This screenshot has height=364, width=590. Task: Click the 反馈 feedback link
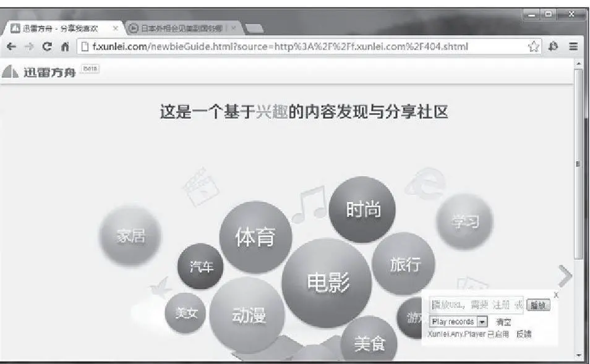[523, 334]
